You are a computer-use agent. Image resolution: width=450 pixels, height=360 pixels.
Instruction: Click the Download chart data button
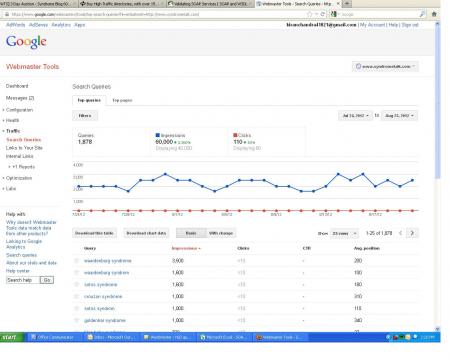coord(146,233)
